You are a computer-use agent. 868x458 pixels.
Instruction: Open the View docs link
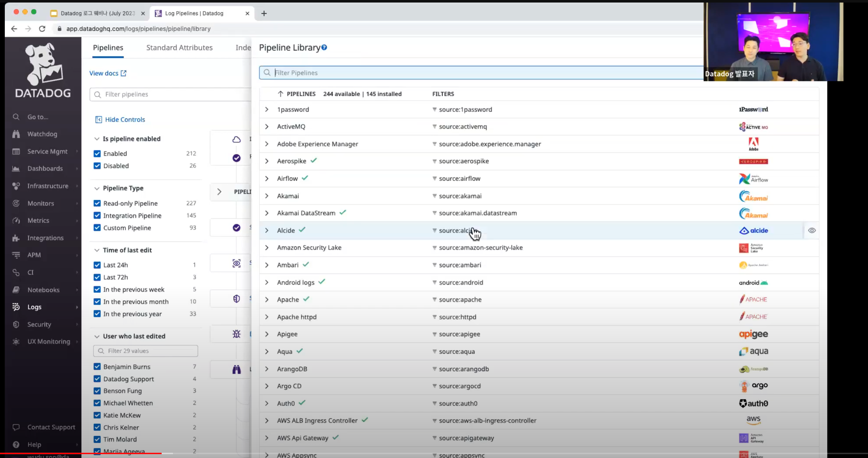click(x=108, y=73)
